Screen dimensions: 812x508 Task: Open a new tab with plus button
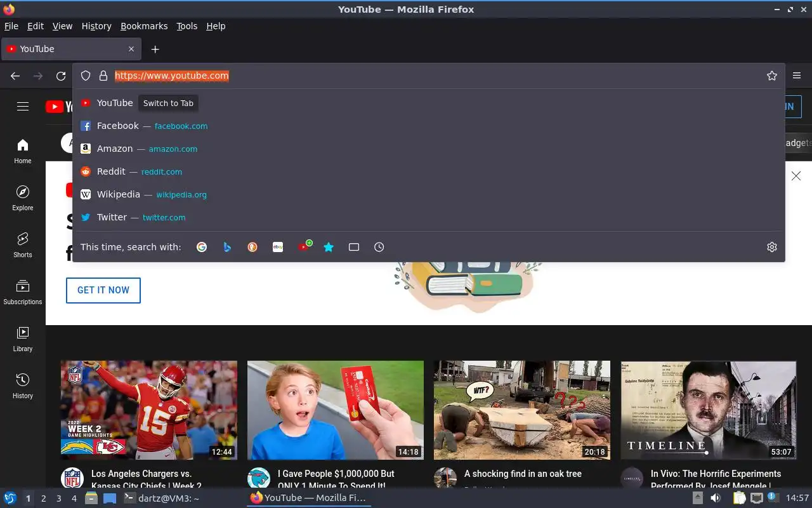[x=155, y=49]
